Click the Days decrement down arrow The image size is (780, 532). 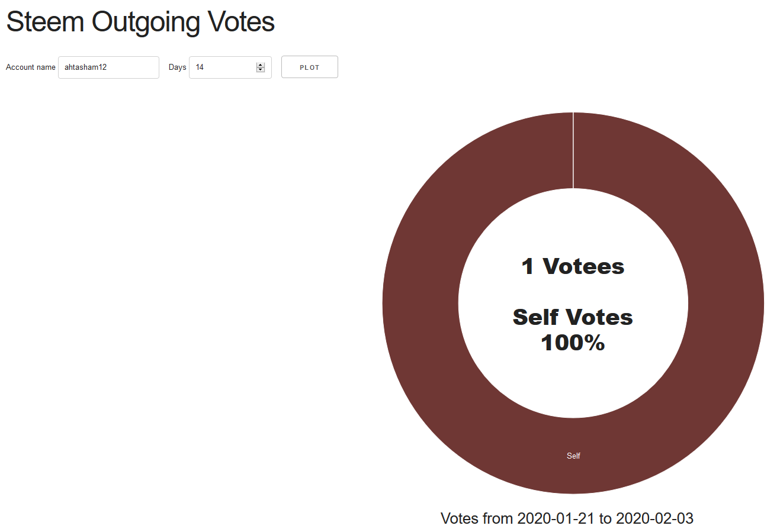[x=260, y=70]
